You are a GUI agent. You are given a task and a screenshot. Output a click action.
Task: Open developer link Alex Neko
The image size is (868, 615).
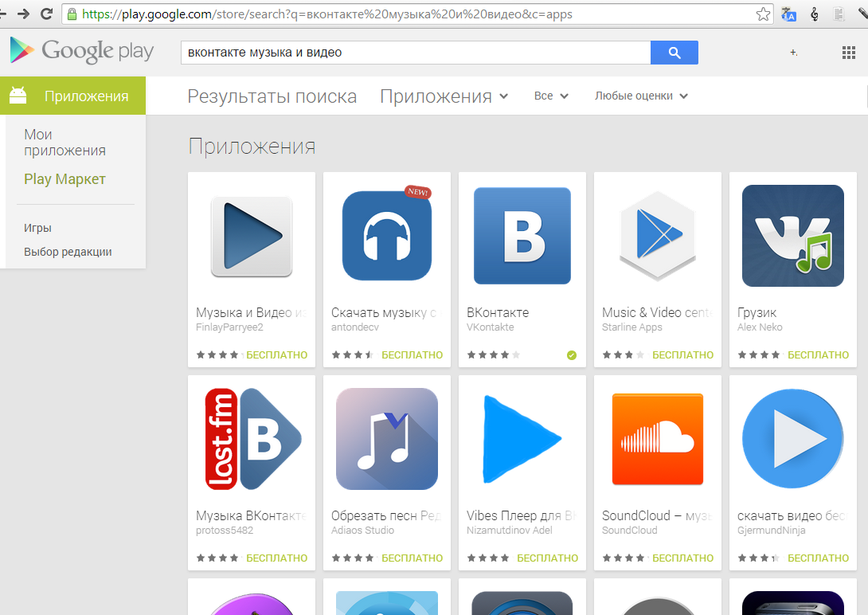point(760,327)
